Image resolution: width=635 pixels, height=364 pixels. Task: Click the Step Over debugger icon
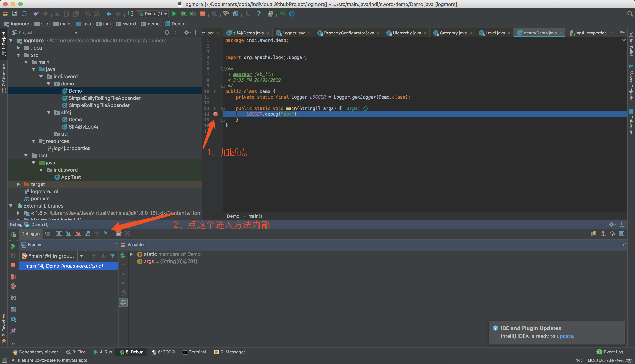59,234
